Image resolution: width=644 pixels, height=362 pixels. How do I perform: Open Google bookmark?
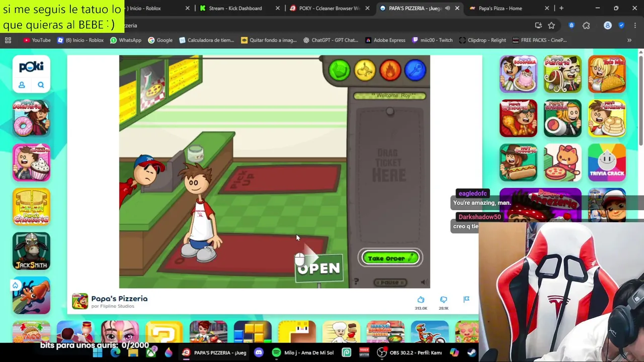click(160, 40)
